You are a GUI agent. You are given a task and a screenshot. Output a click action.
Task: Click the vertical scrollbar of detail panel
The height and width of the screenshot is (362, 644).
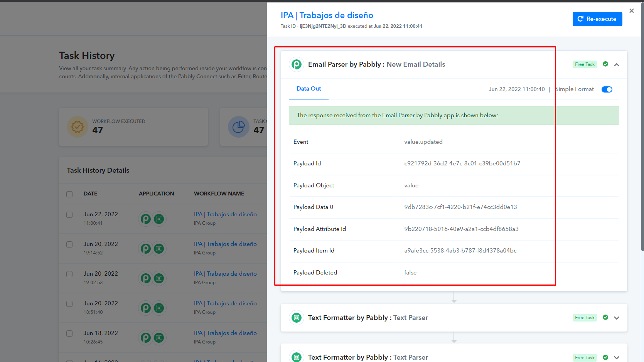(642, 127)
